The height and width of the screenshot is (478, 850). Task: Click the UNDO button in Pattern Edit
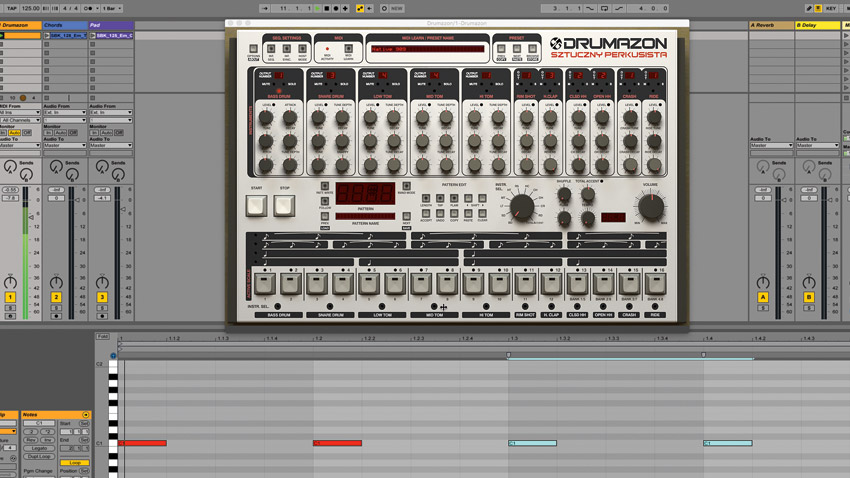pyautogui.click(x=440, y=214)
